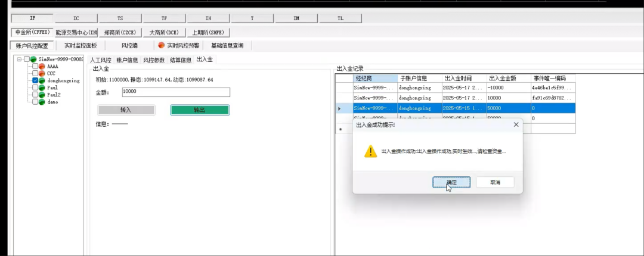Viewport: 644px width, 256px height.
Task: Check the CCC account checkbox
Action: tap(35, 73)
